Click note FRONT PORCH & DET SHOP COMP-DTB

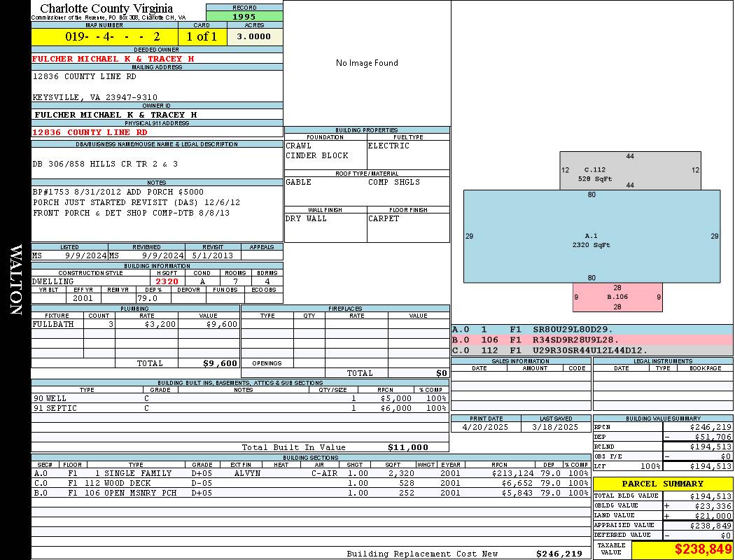[x=132, y=213]
